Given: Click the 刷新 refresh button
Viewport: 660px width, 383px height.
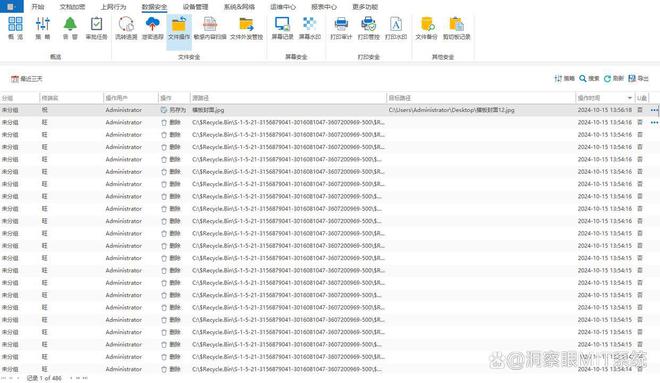Looking at the screenshot, I should (x=614, y=78).
